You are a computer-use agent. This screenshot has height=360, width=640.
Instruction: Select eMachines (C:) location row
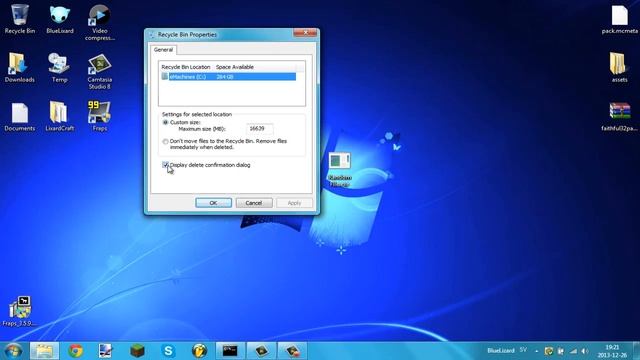[x=228, y=77]
